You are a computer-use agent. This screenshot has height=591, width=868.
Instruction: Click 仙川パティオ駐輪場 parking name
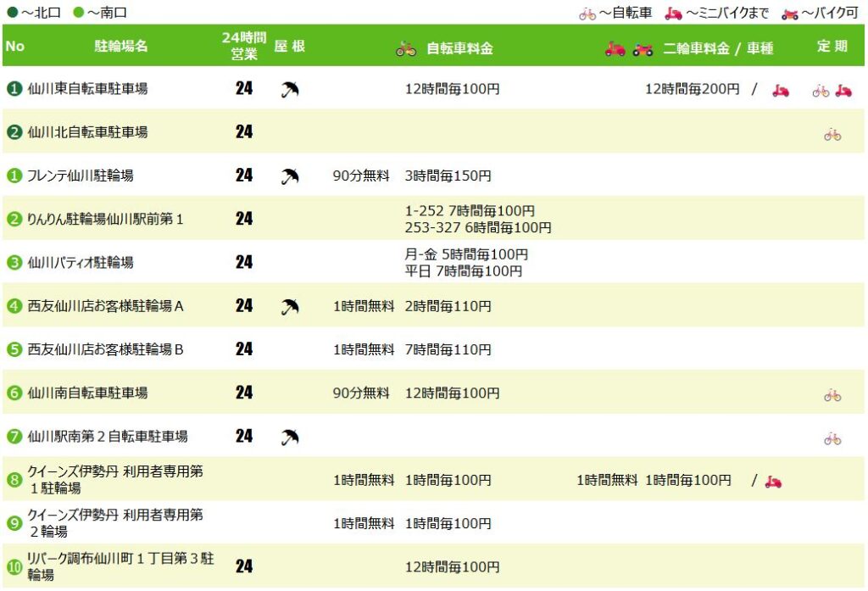(81, 263)
